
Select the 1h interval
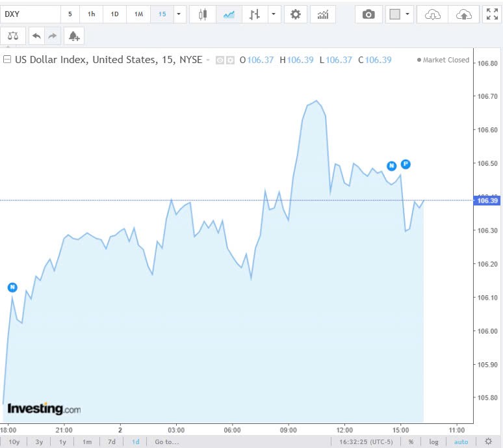pyautogui.click(x=92, y=14)
